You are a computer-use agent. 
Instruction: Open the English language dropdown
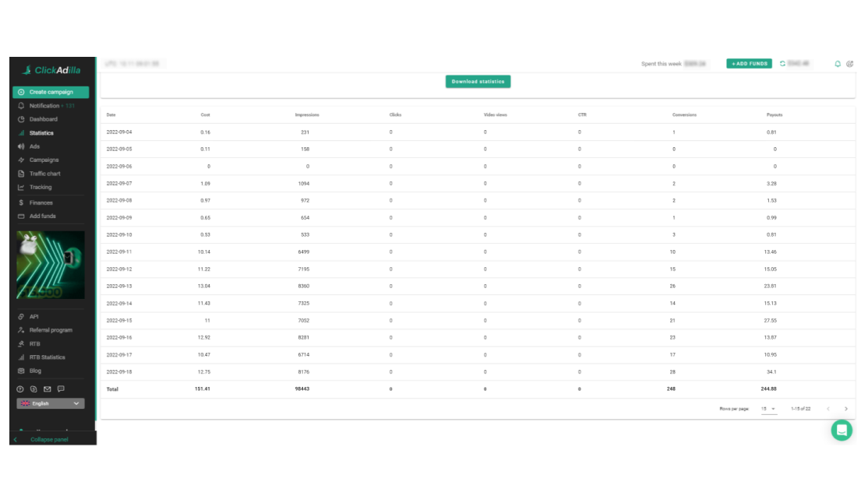(49, 403)
